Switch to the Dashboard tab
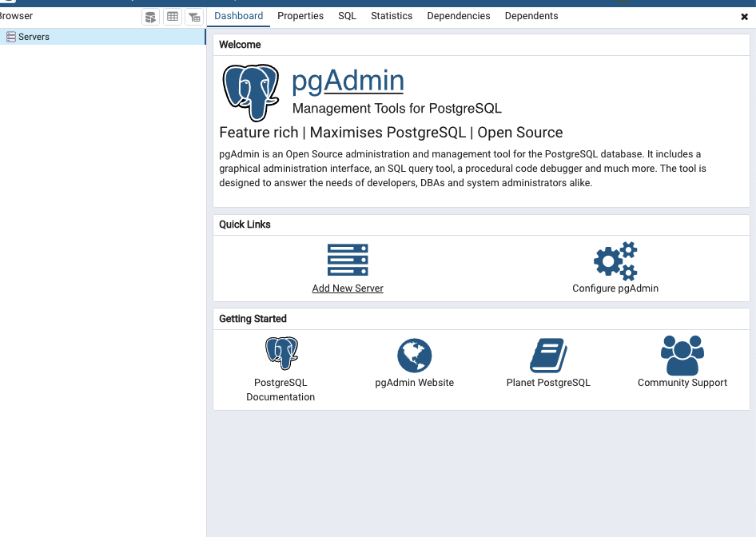Screen dimensions: 756x537 [239, 16]
